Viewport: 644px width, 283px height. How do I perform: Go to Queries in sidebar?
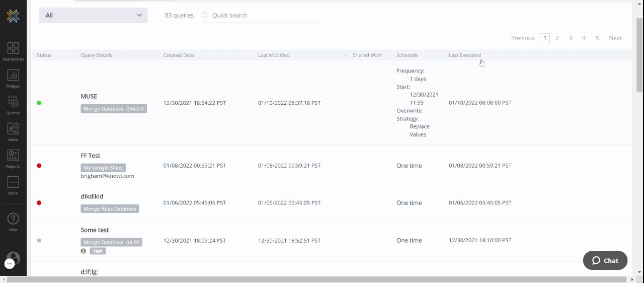click(13, 105)
